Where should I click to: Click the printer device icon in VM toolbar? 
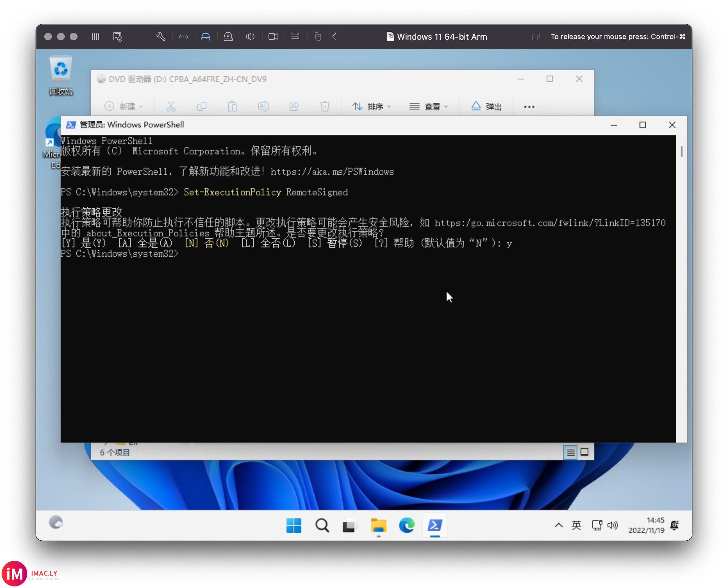coord(295,37)
